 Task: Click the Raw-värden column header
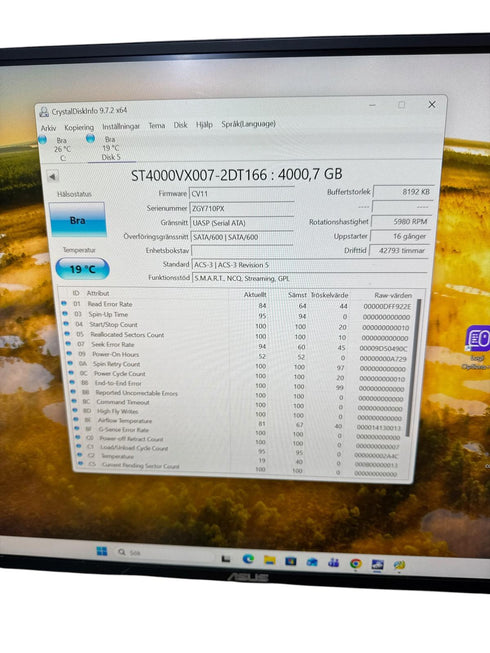pyautogui.click(x=393, y=295)
